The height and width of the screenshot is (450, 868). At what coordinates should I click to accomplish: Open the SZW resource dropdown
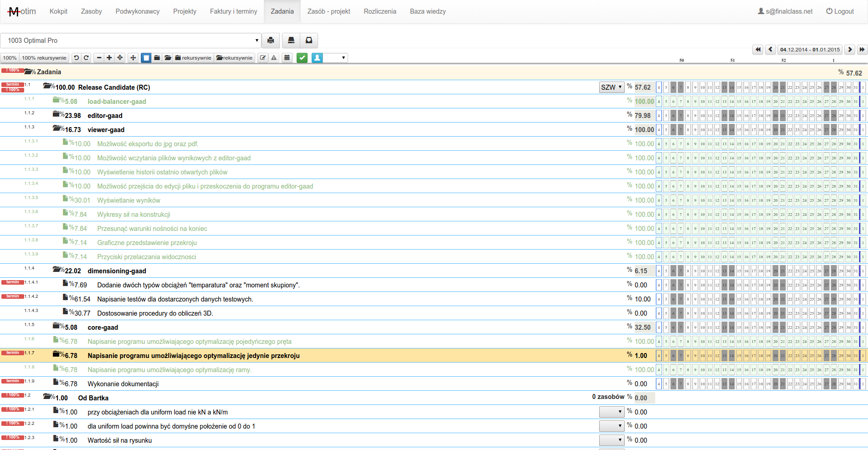pyautogui.click(x=611, y=87)
